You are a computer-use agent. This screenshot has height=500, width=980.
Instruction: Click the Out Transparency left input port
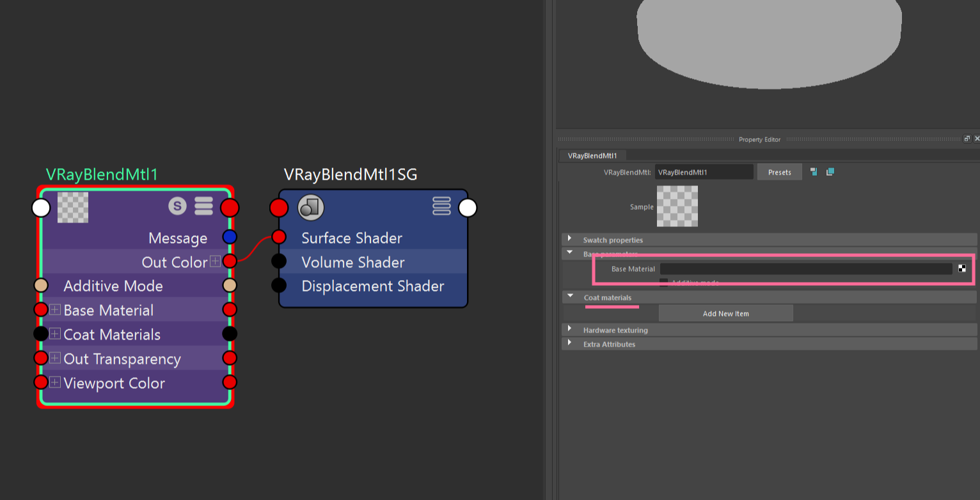pyautogui.click(x=41, y=358)
